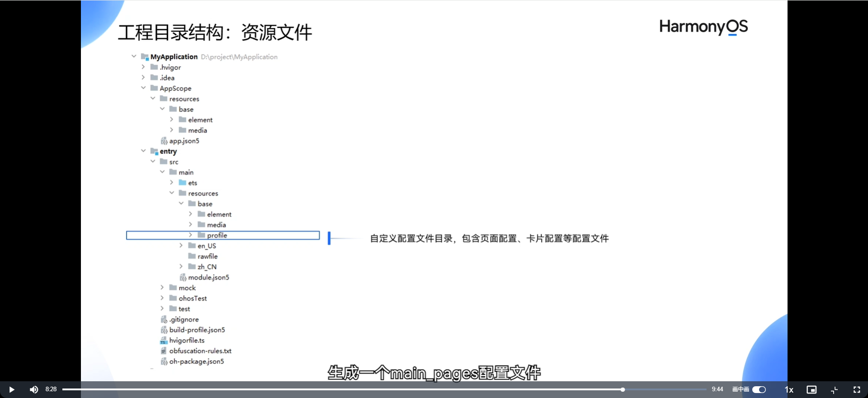Expand the mock folder chevron
This screenshot has height=398, width=868.
162,287
